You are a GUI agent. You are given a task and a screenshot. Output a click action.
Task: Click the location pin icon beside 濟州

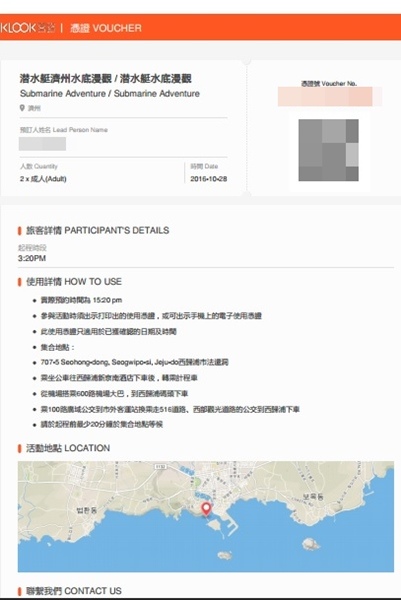(22, 108)
